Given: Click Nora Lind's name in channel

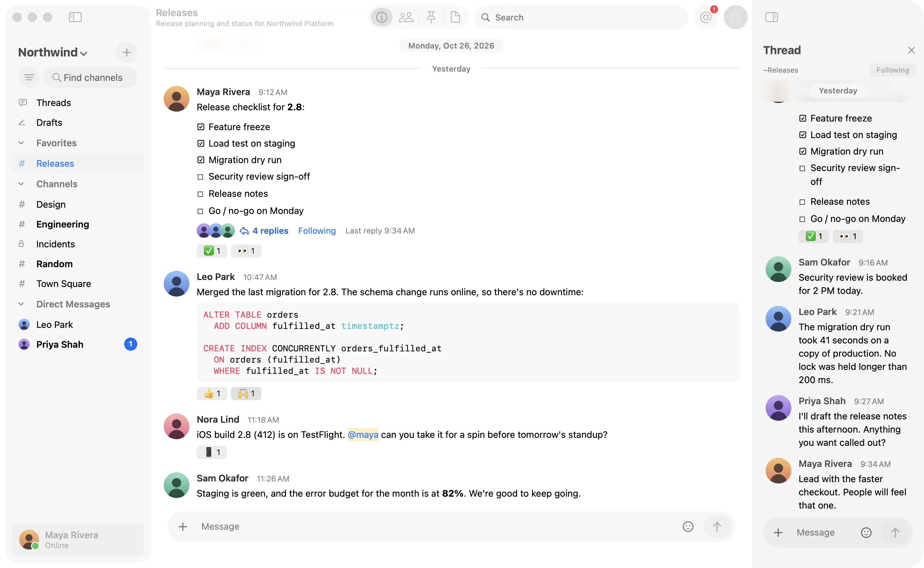Looking at the screenshot, I should click(218, 420).
